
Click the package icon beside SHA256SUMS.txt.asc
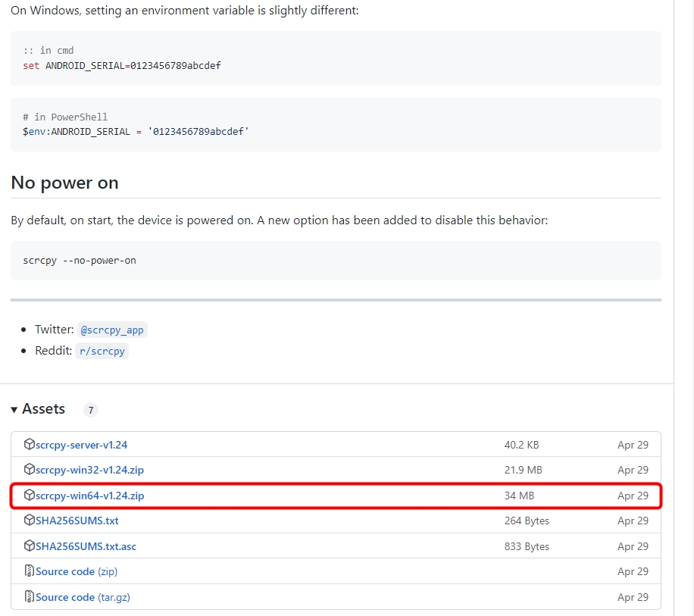click(30, 546)
